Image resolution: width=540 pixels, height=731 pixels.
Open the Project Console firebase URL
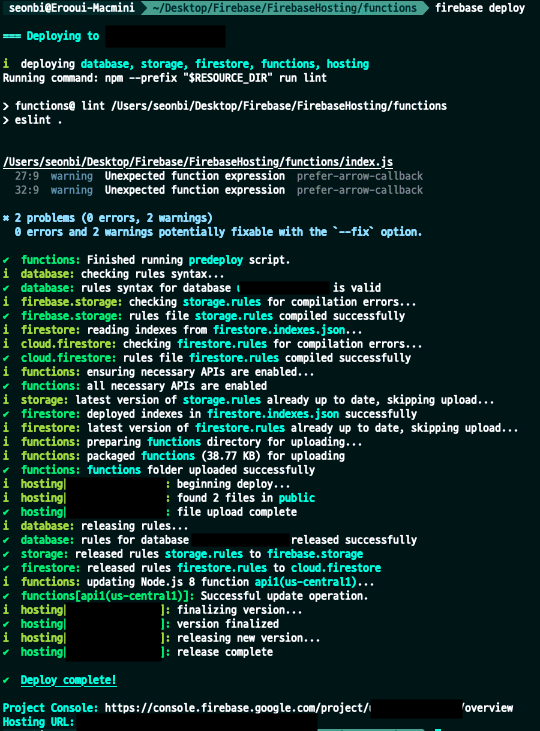point(308,708)
